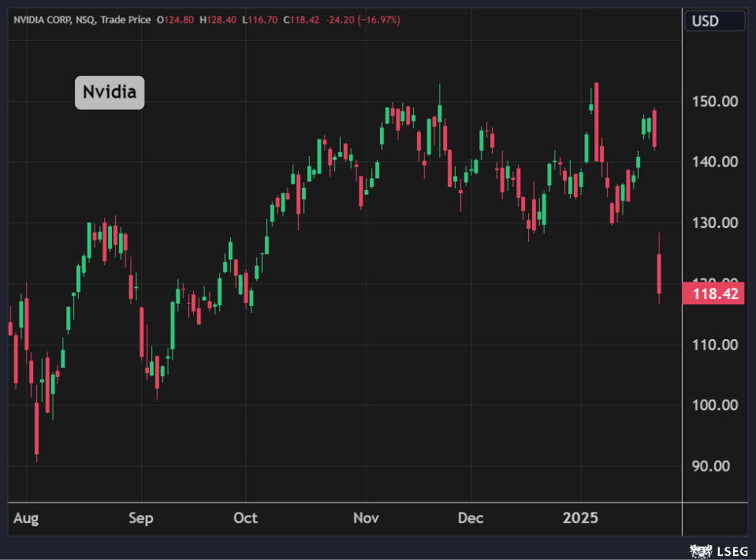Open the USD currency selector
Image resolution: width=756 pixels, height=560 pixels.
(714, 21)
